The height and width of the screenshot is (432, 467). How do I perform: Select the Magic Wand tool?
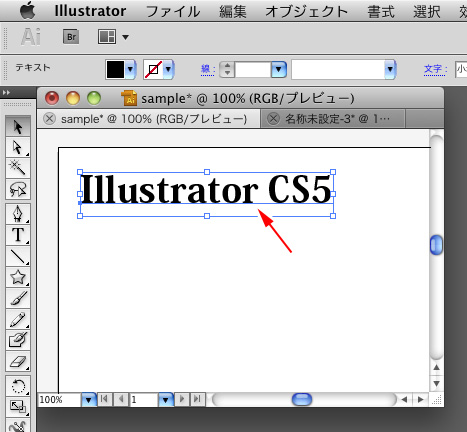click(x=18, y=168)
